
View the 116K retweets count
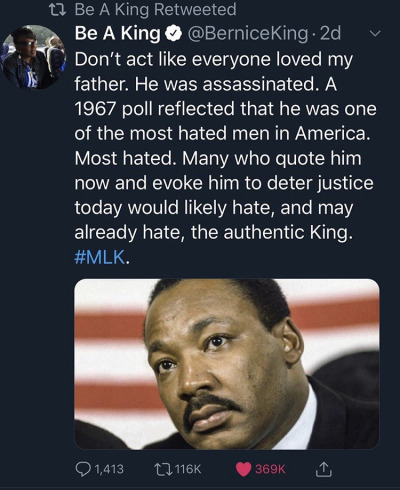(188, 469)
